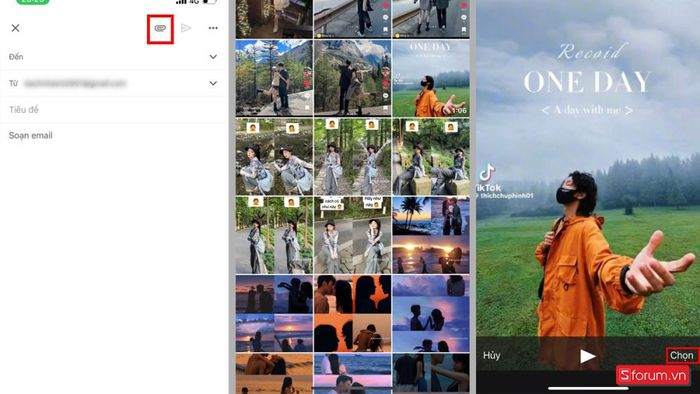The width and height of the screenshot is (700, 394).
Task: Tap the send arrow icon
Action: pos(186,28)
